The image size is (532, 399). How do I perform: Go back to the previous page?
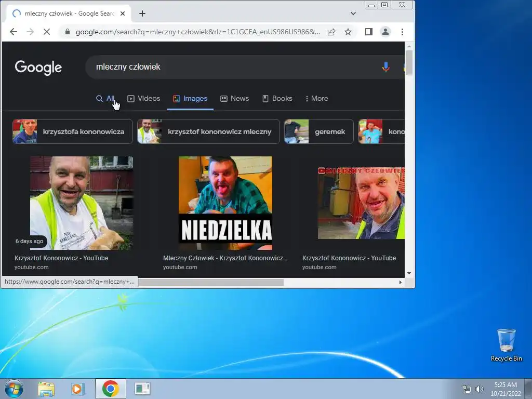(x=13, y=32)
